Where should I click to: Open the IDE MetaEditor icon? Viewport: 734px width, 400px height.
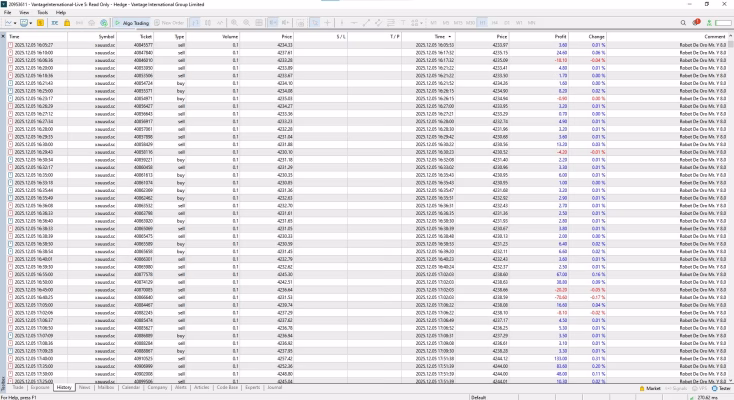click(x=55, y=22)
